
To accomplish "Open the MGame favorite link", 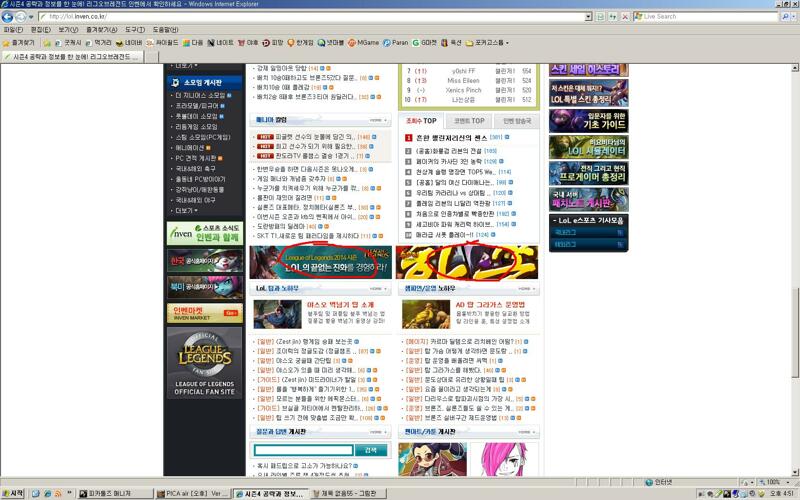I will (363, 43).
